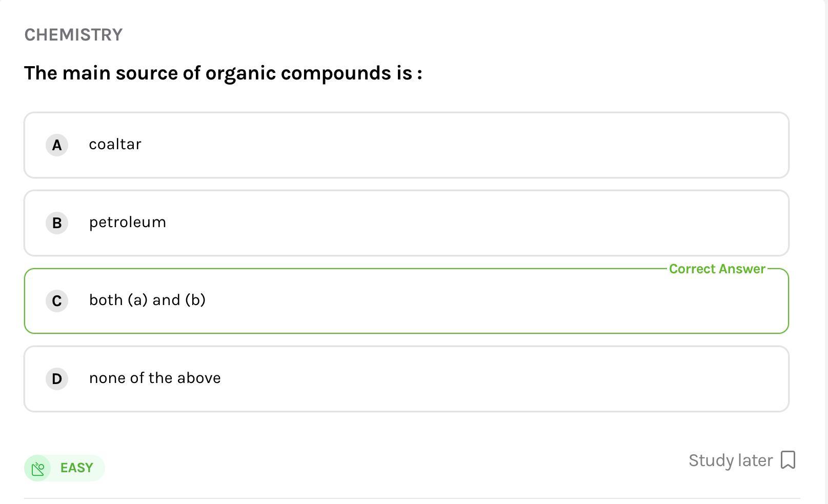Screen dimensions: 828x504
Task: Click the bookmark icon beside Study later
Action: tap(788, 460)
